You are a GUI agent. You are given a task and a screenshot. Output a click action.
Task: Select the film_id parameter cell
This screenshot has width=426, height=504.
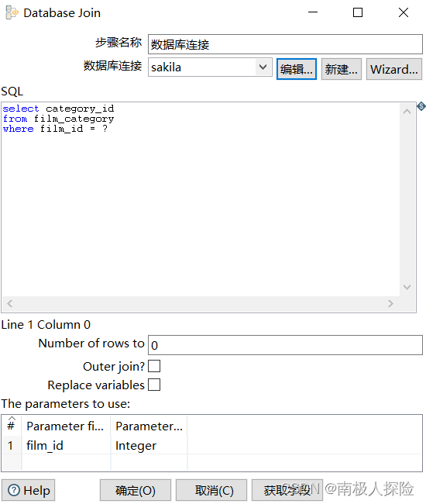(x=66, y=446)
